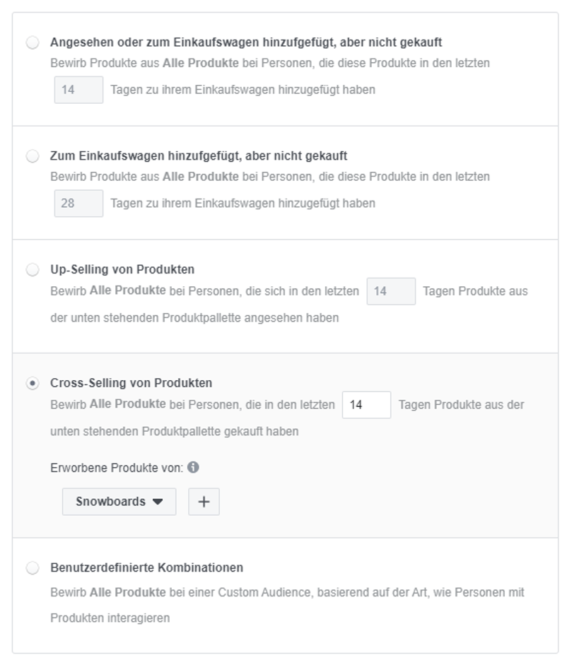Click the Erworbene Produkte von label
The image size is (567, 660).
coord(117,468)
